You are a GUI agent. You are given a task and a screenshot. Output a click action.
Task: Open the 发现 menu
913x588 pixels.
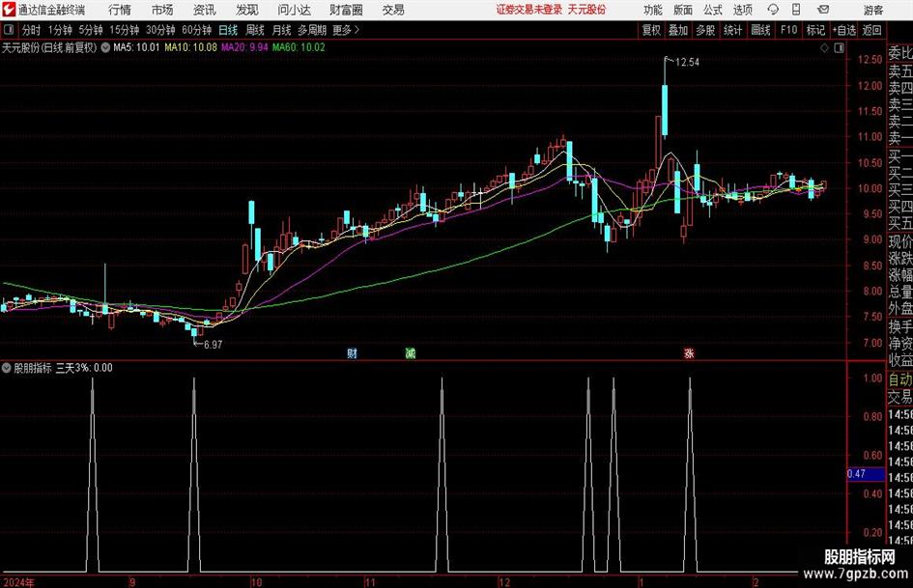[247, 10]
